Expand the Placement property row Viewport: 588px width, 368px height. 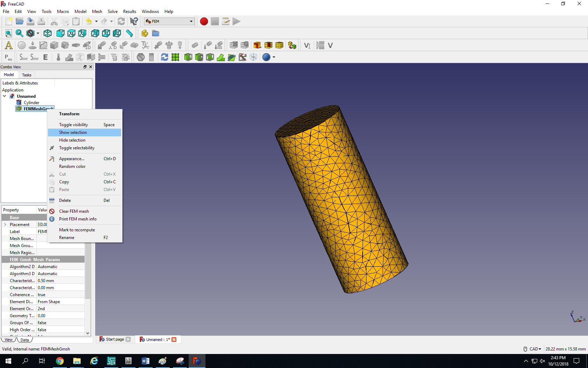click(5, 225)
